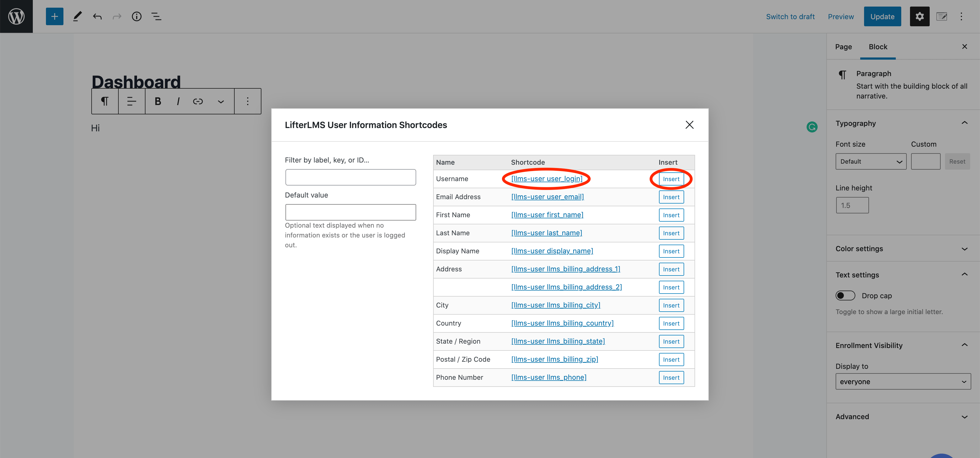Toggle the settings gear sidebar

click(x=920, y=16)
